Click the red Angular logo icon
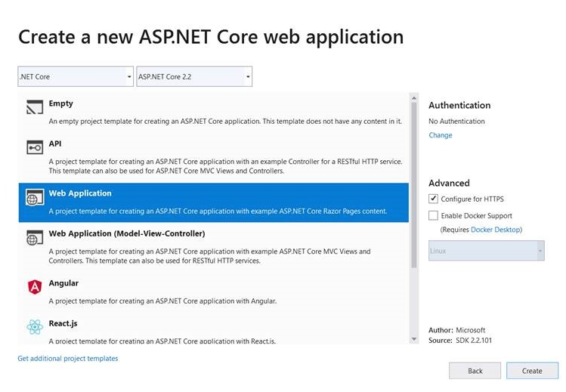 tap(35, 287)
